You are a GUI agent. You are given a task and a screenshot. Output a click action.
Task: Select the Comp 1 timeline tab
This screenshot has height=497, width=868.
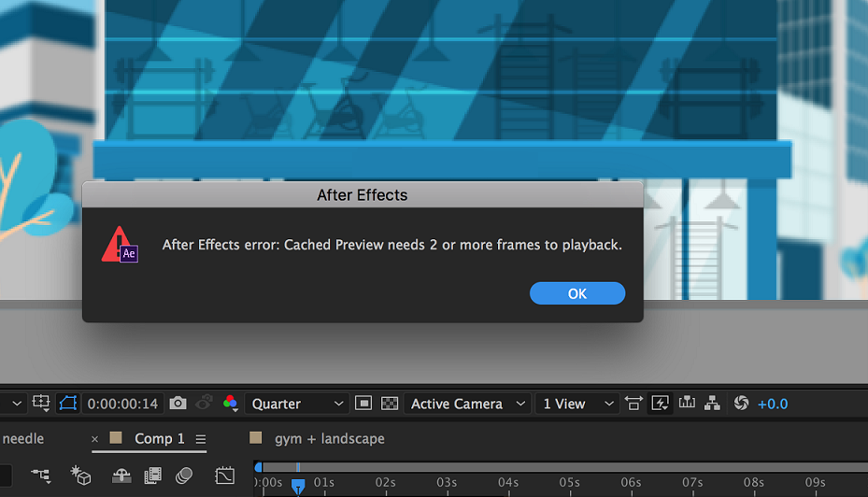click(160, 438)
